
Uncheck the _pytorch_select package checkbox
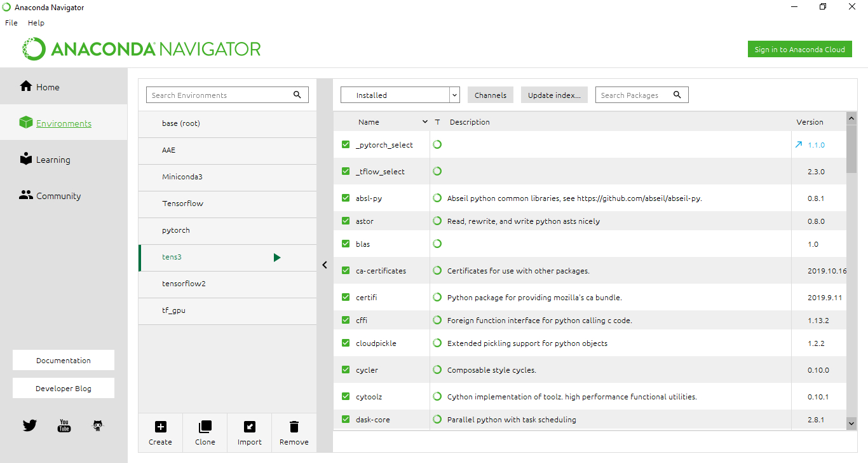346,145
